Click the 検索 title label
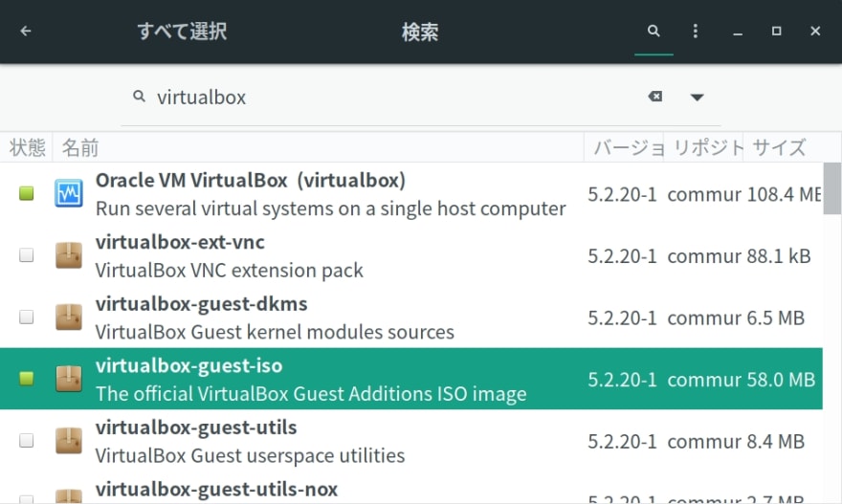The height and width of the screenshot is (504, 842). (420, 32)
